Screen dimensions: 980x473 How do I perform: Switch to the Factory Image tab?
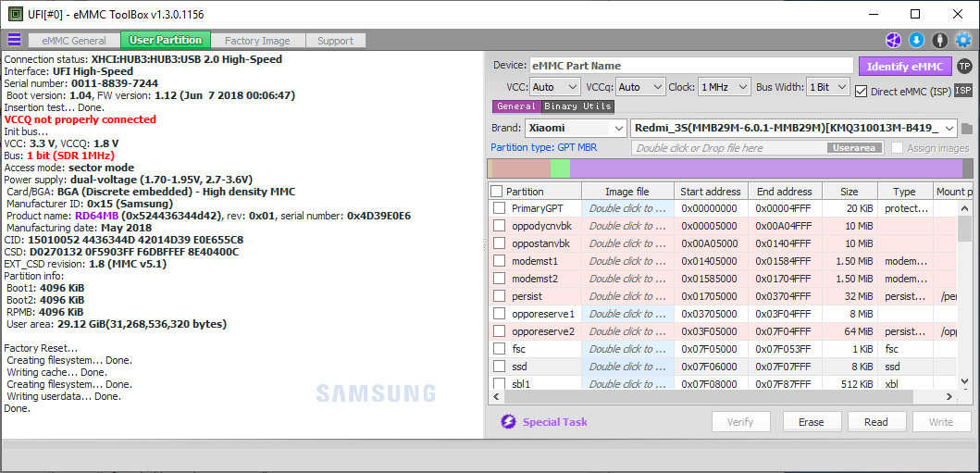pyautogui.click(x=257, y=41)
